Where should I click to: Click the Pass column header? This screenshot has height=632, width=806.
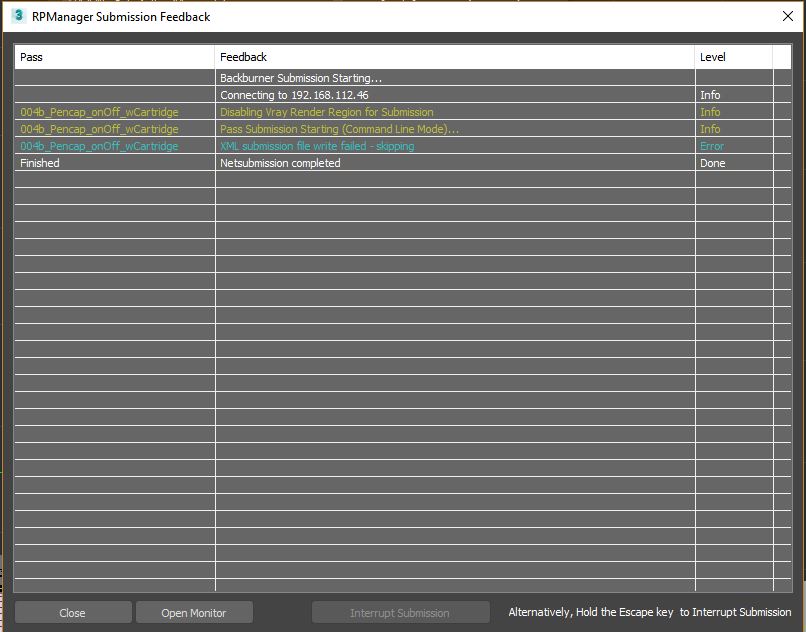tap(114, 57)
